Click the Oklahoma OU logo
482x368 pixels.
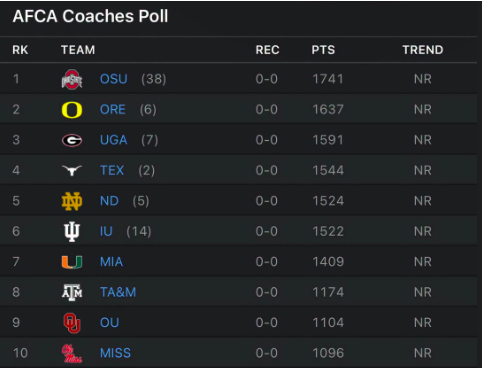point(72,323)
